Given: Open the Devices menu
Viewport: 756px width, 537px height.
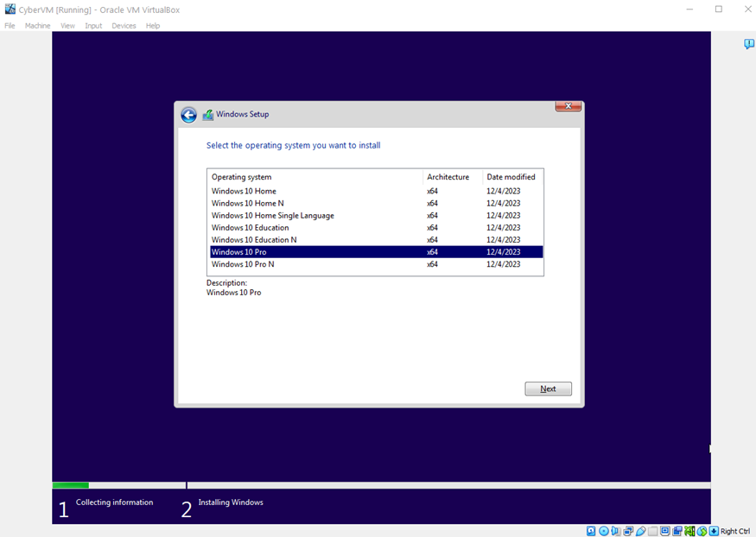Looking at the screenshot, I should tap(124, 26).
